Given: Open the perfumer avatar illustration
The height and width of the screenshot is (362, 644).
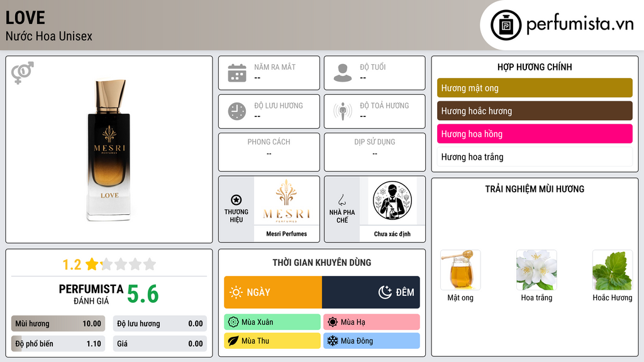Looking at the screenshot, I should (392, 200).
